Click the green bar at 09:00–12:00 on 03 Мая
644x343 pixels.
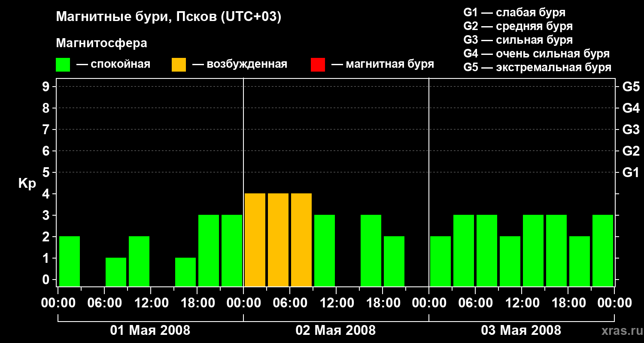(510, 261)
